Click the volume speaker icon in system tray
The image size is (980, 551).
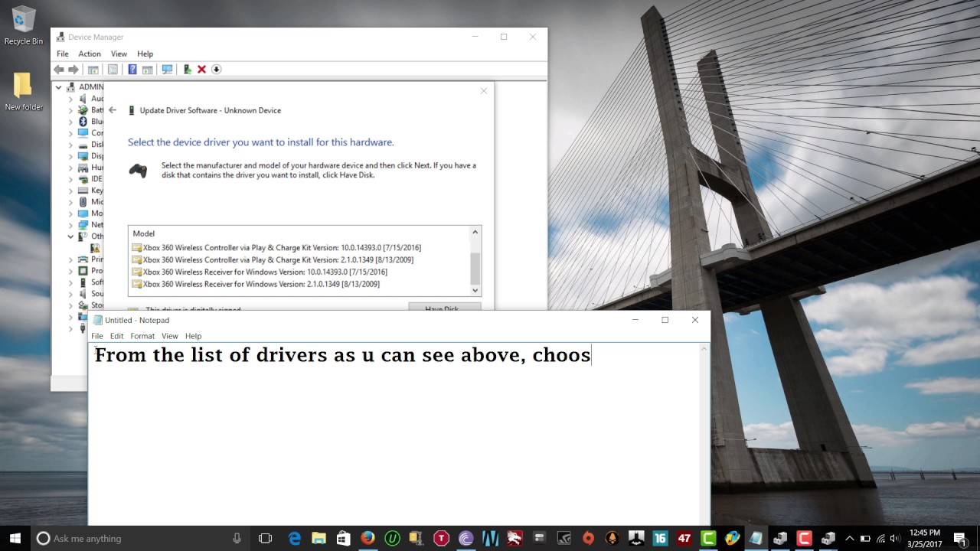tap(895, 539)
